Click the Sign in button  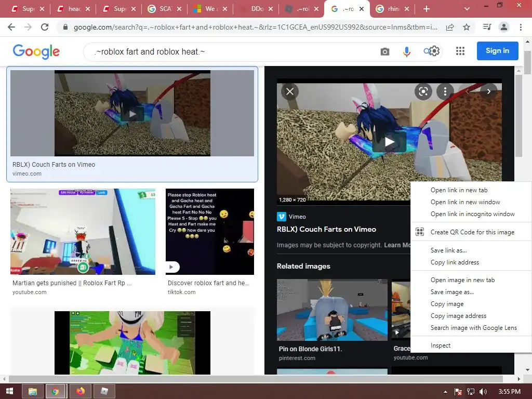[x=497, y=51]
